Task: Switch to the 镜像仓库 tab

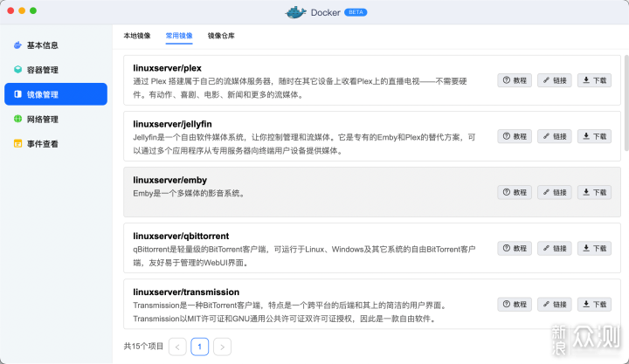Action: point(221,36)
